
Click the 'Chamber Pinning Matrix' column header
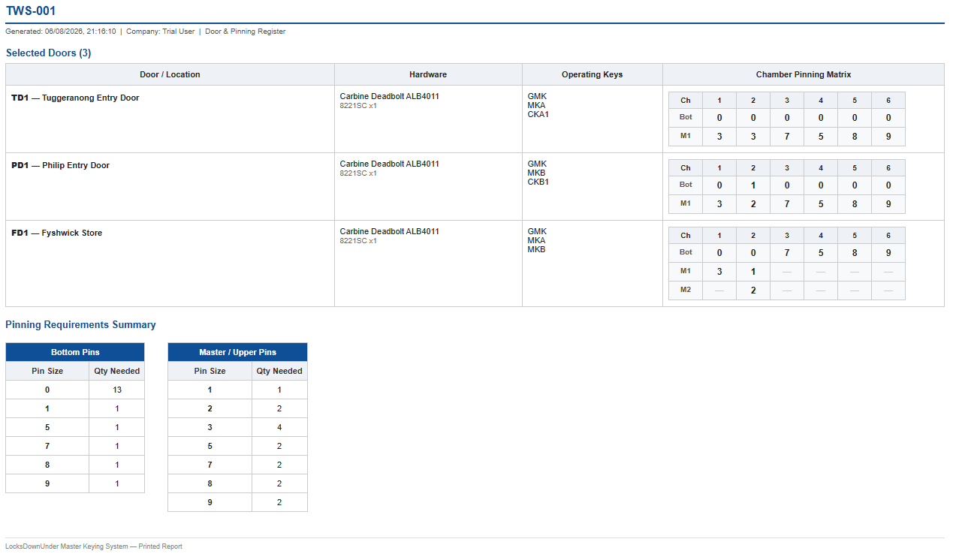click(x=803, y=74)
